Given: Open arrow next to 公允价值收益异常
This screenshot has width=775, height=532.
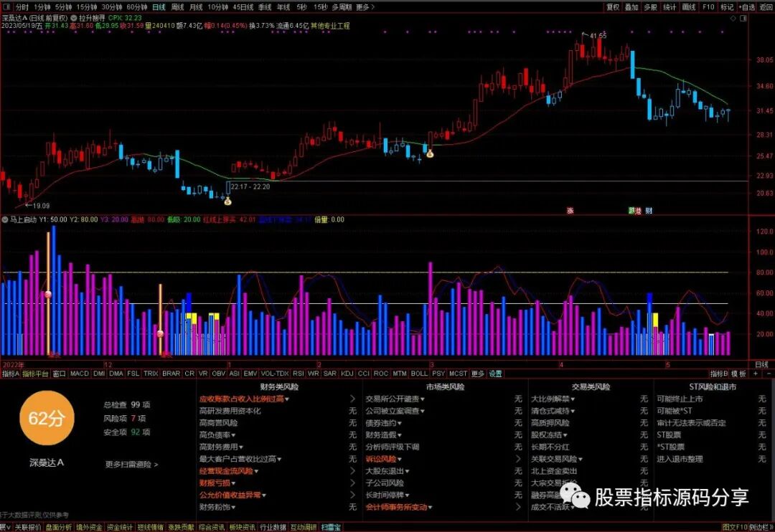Looking at the screenshot, I should click(x=353, y=495).
